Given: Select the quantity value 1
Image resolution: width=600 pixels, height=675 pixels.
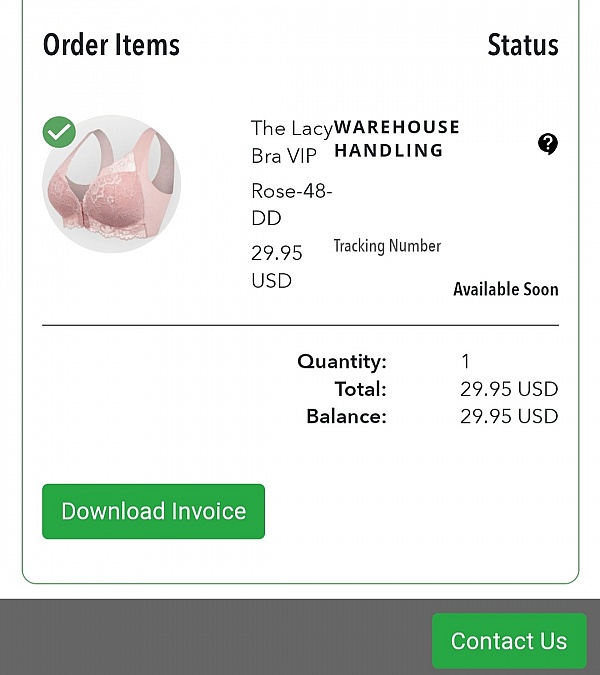Looking at the screenshot, I should (465, 361).
